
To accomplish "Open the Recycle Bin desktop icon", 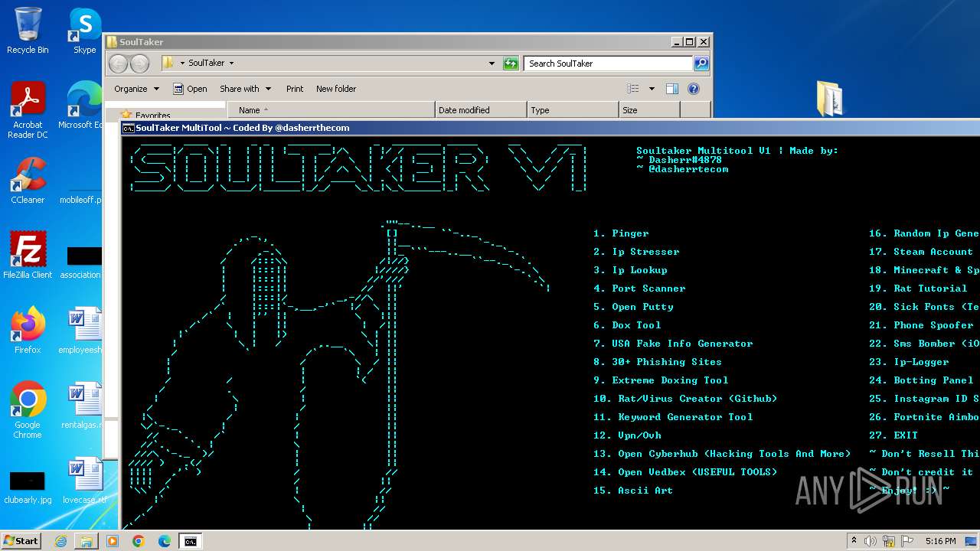I will tap(28, 31).
